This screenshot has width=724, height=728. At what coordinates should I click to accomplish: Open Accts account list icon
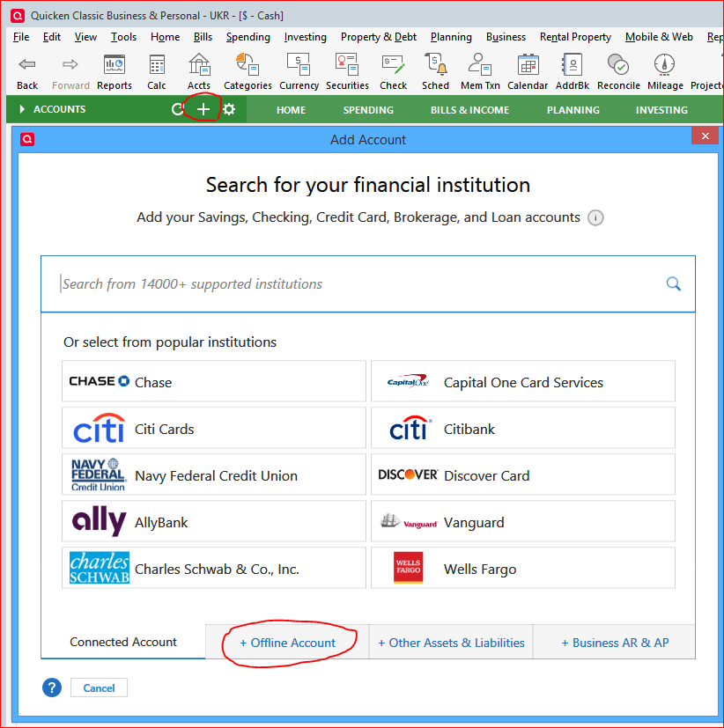[199, 71]
